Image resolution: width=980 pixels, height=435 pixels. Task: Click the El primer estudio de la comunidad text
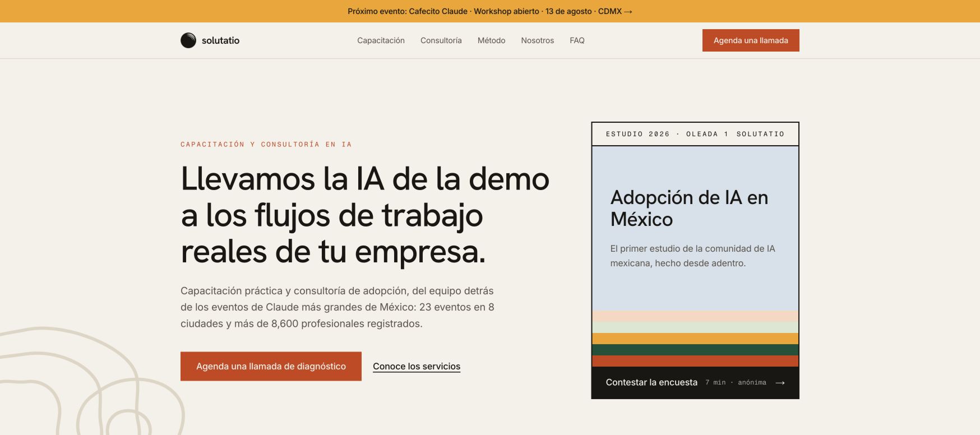(692, 256)
